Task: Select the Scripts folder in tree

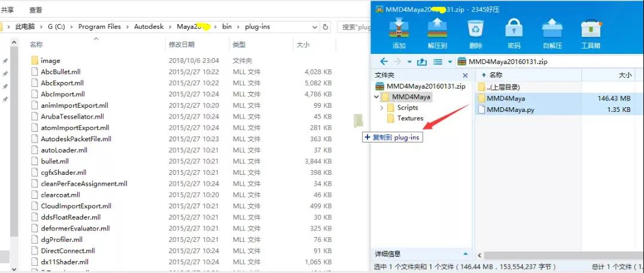Action: pyautogui.click(x=402, y=108)
